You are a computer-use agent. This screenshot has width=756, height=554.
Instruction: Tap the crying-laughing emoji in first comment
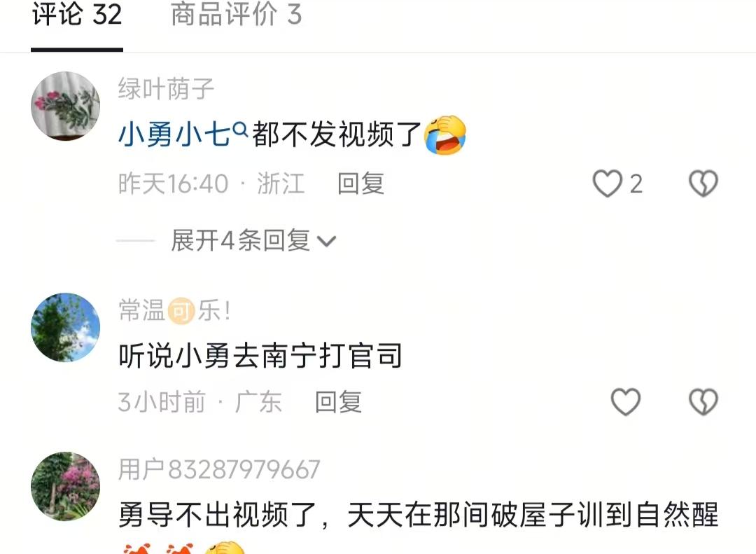(445, 134)
